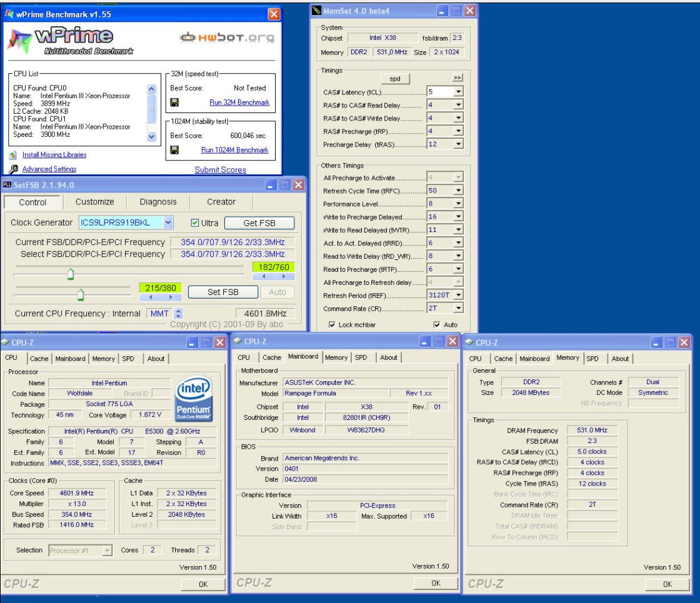Image resolution: width=700 pixels, height=603 pixels.
Task: Open SPD tab in middle CPU-Z window
Action: (x=361, y=357)
